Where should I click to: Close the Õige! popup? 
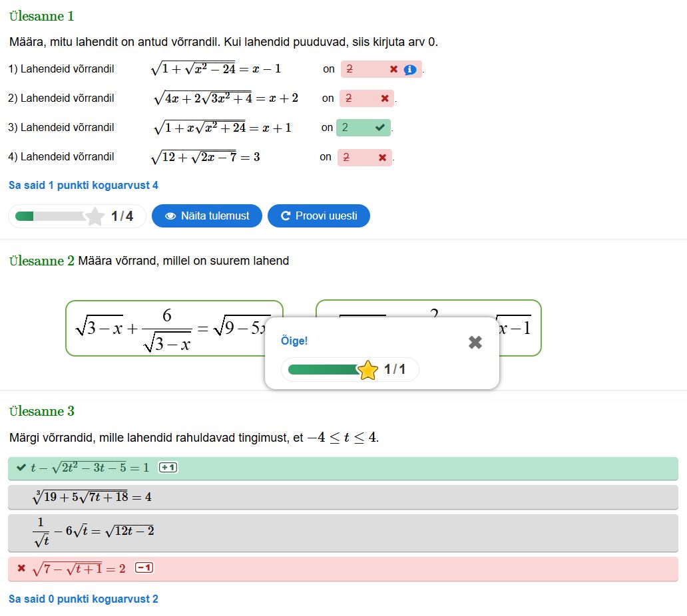click(x=475, y=342)
